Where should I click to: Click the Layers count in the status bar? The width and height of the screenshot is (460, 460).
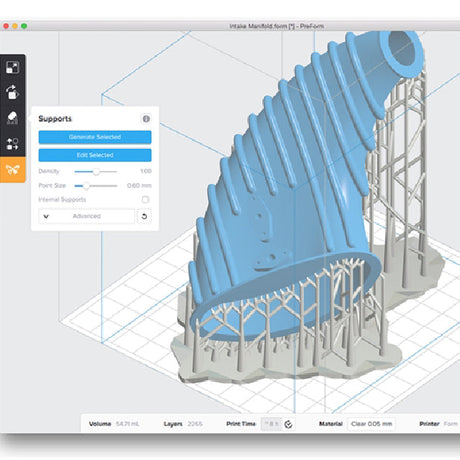195,424
